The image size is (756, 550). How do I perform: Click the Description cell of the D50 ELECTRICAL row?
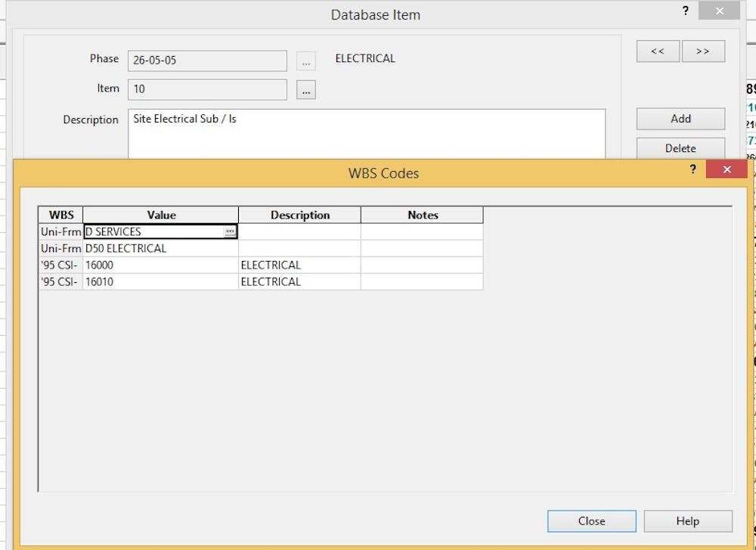point(300,248)
